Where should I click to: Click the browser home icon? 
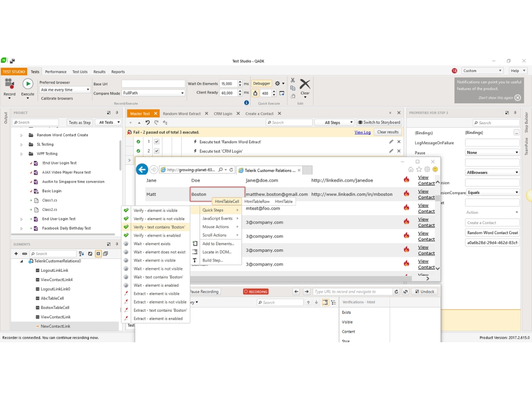(x=411, y=169)
